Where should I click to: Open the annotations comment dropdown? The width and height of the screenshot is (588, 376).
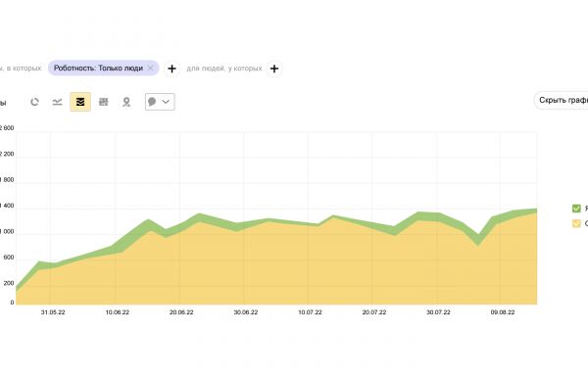pyautogui.click(x=160, y=102)
